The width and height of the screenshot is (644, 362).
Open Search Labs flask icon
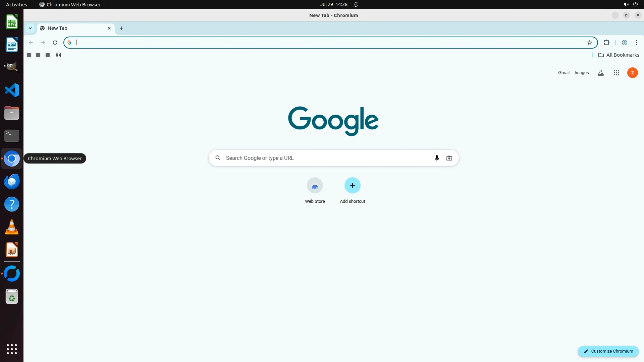pyautogui.click(x=600, y=73)
